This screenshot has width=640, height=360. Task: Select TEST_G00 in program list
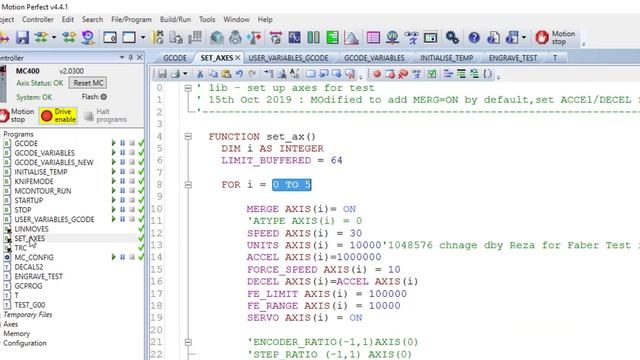pos(30,305)
